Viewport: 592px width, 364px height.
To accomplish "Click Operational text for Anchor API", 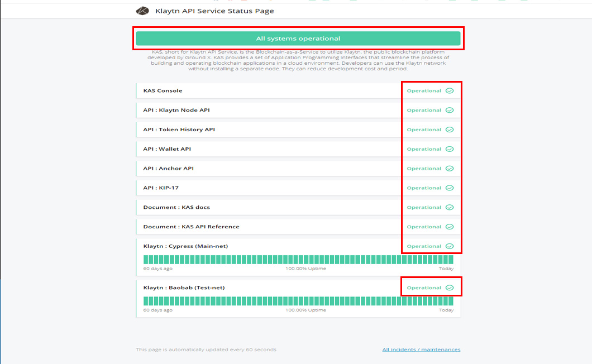I will pyautogui.click(x=423, y=169).
